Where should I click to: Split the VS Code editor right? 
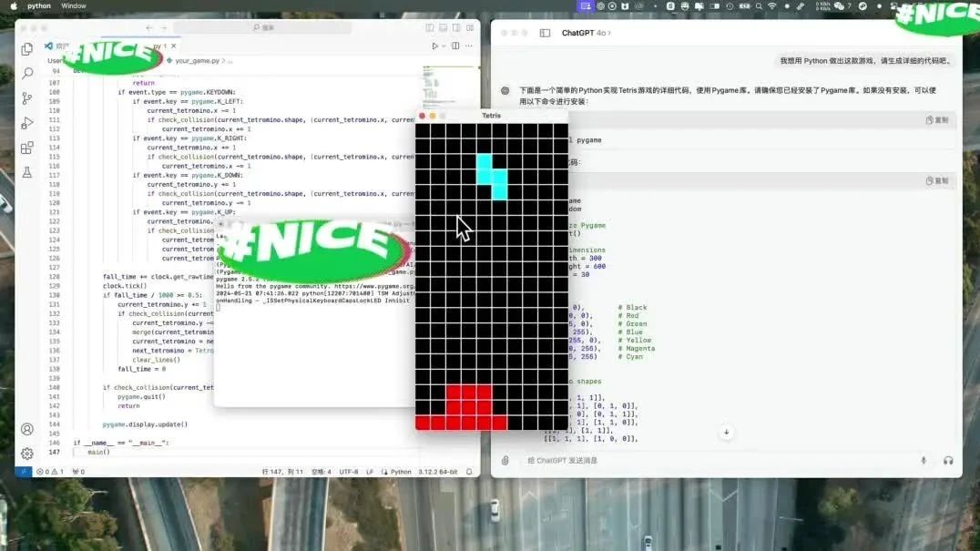(455, 46)
